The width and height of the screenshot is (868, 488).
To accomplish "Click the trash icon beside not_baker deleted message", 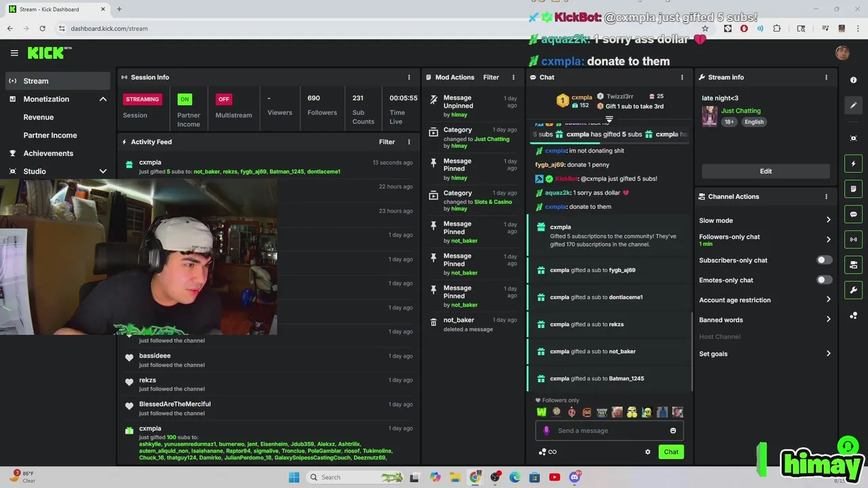I will pyautogui.click(x=433, y=323).
